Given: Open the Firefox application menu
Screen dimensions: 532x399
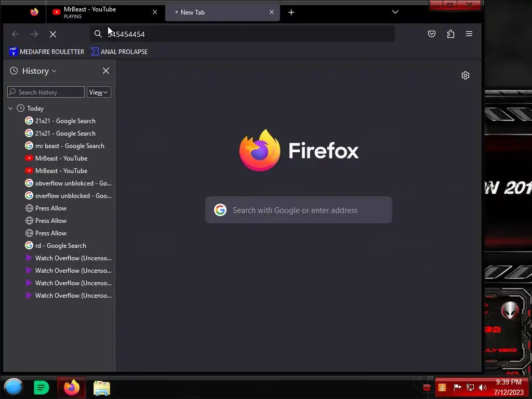Looking at the screenshot, I should tap(469, 34).
